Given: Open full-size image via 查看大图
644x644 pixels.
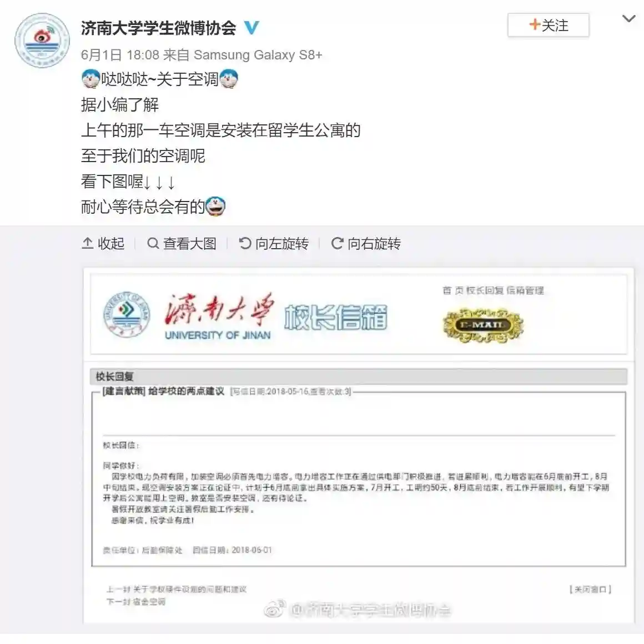Looking at the screenshot, I should [x=182, y=244].
